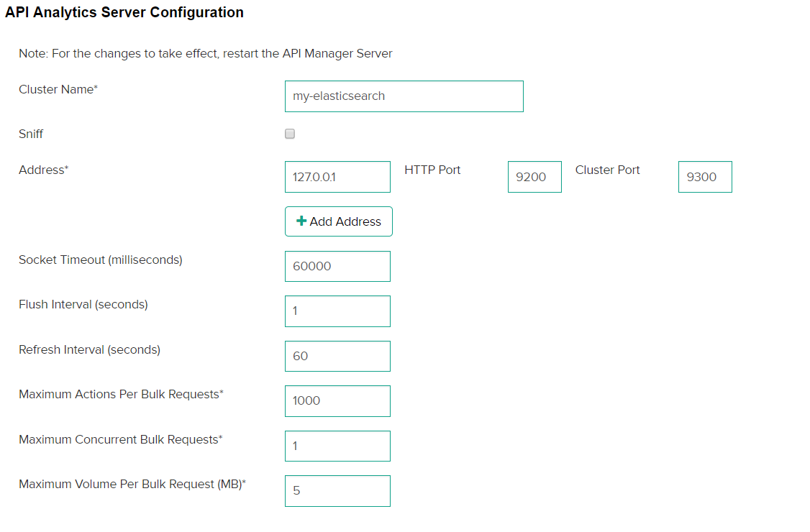The height and width of the screenshot is (532, 810).
Task: Click the plus icon on Add Address
Action: tap(301, 221)
